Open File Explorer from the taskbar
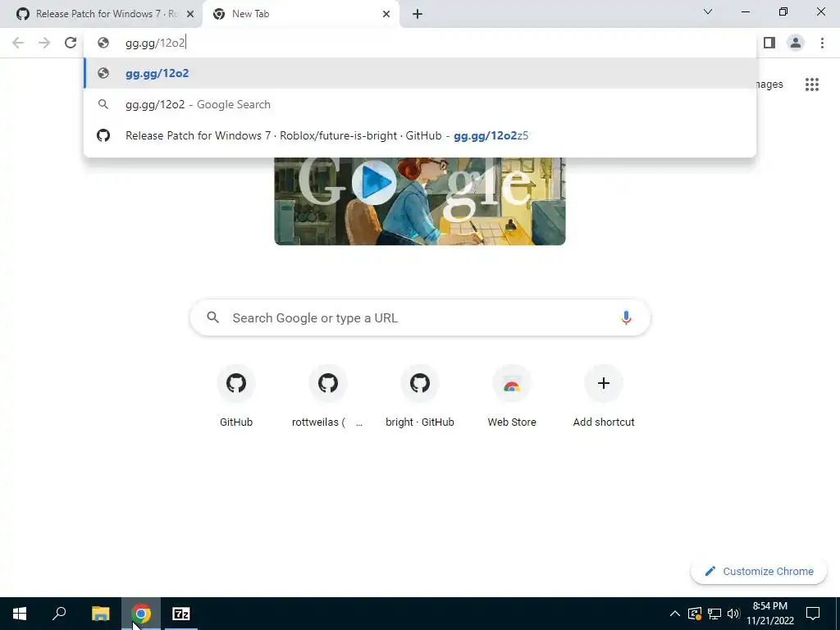The width and height of the screenshot is (840, 630). click(100, 614)
